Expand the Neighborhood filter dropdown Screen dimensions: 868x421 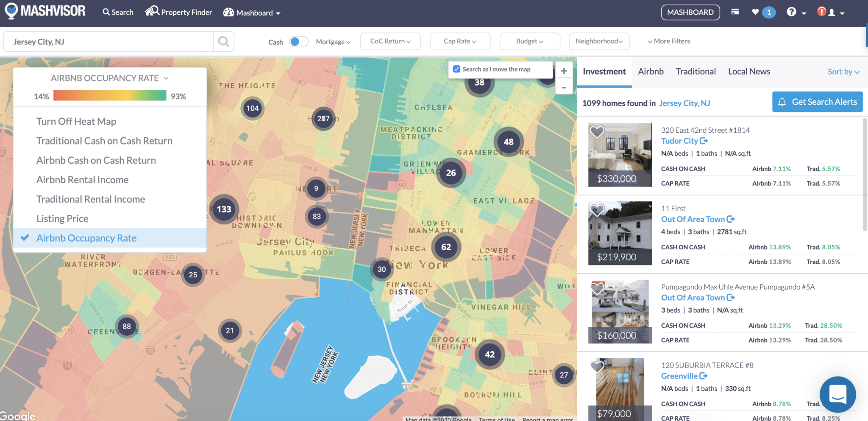pyautogui.click(x=598, y=41)
